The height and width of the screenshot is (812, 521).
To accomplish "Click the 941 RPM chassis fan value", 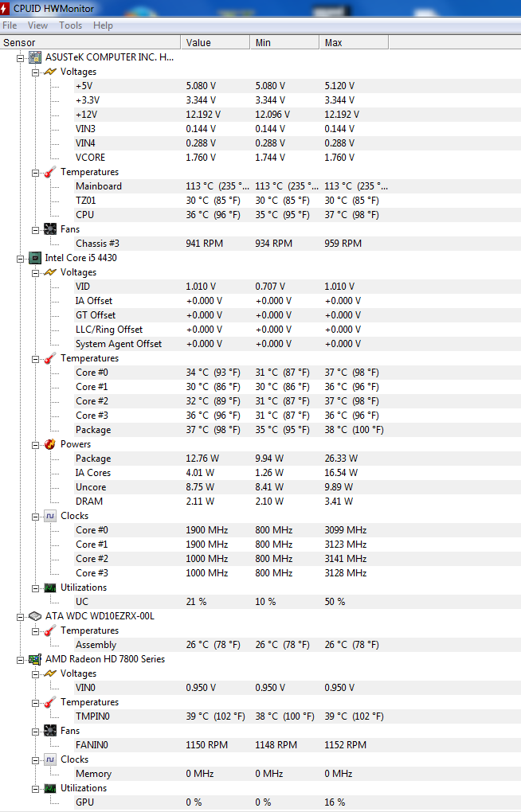I will pyautogui.click(x=204, y=244).
